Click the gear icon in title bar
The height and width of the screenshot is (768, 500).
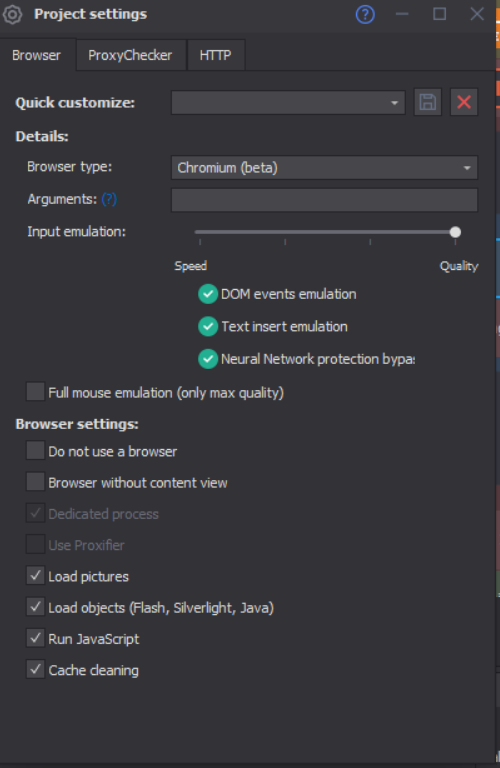pyautogui.click(x=12, y=14)
